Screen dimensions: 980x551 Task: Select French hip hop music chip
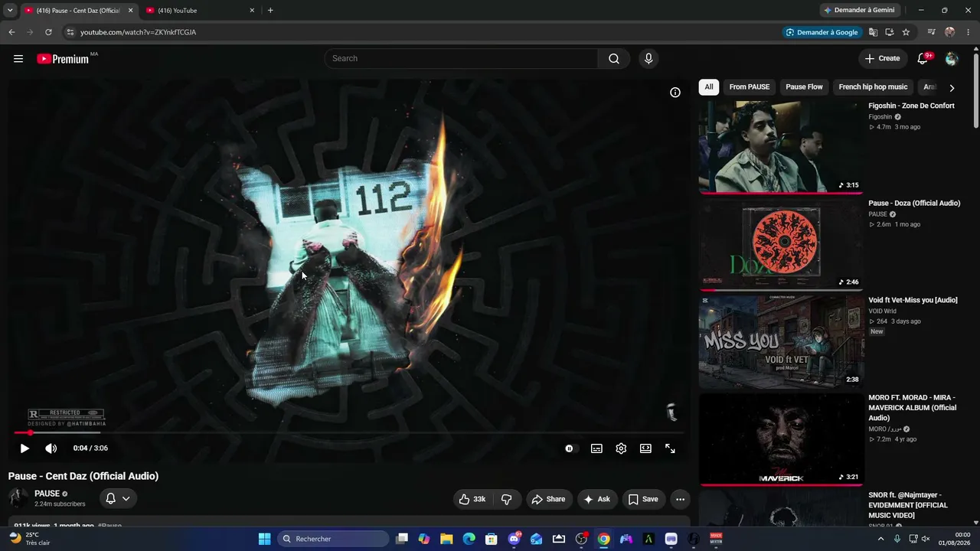873,87
